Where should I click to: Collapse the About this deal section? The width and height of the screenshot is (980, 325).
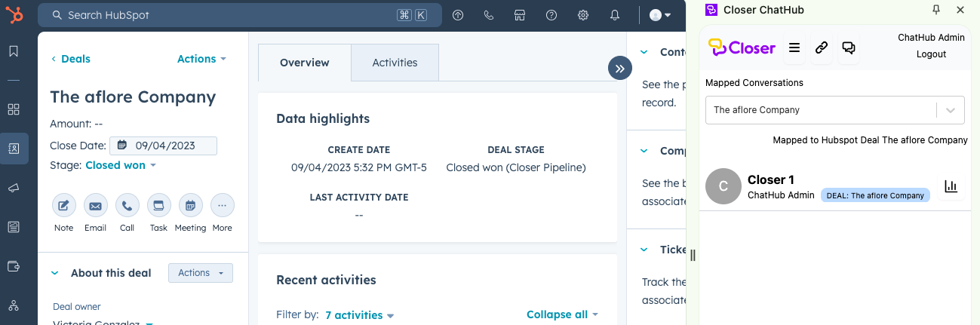click(x=55, y=273)
